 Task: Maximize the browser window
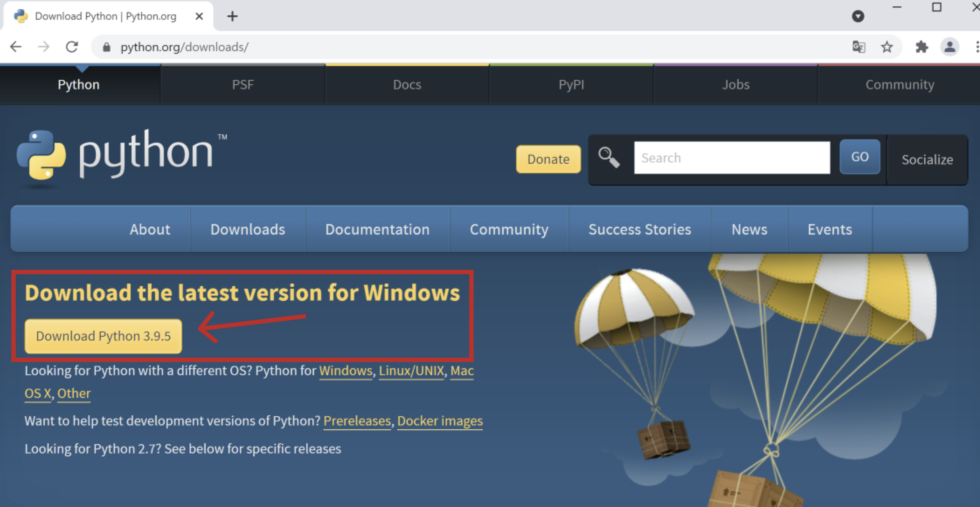click(x=937, y=7)
